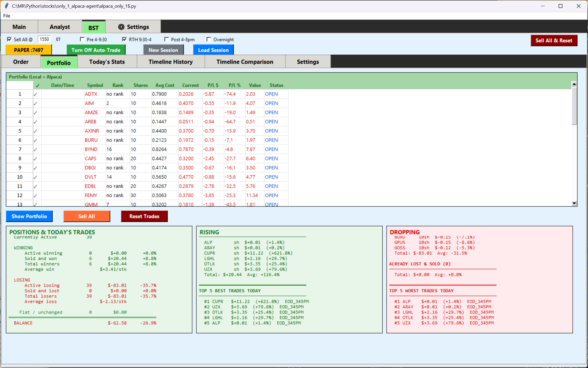Toggle the checkmark for ADTX row
The width and height of the screenshot is (588, 368).
[35, 94]
